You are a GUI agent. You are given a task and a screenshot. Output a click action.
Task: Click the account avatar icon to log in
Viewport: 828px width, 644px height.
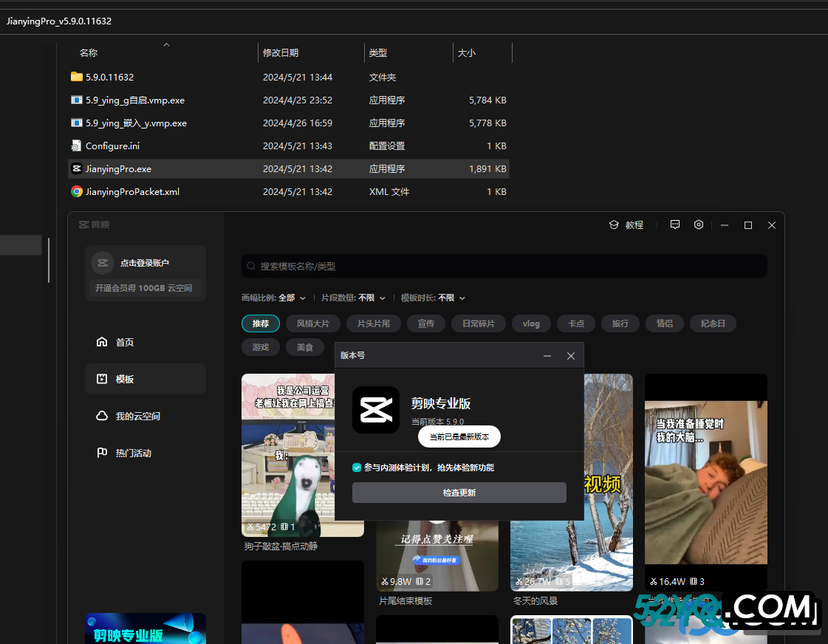click(x=103, y=263)
